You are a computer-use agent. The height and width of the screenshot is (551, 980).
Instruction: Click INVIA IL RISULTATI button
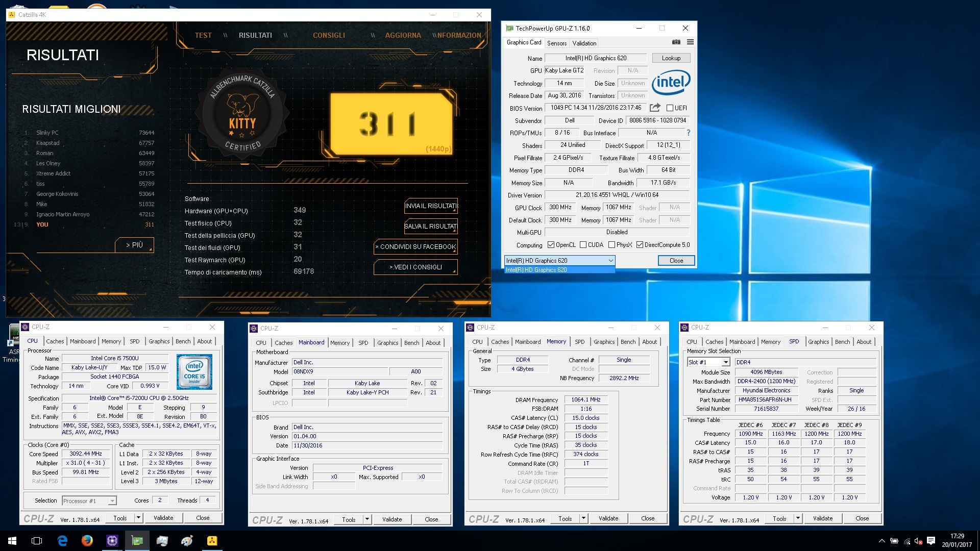click(431, 206)
